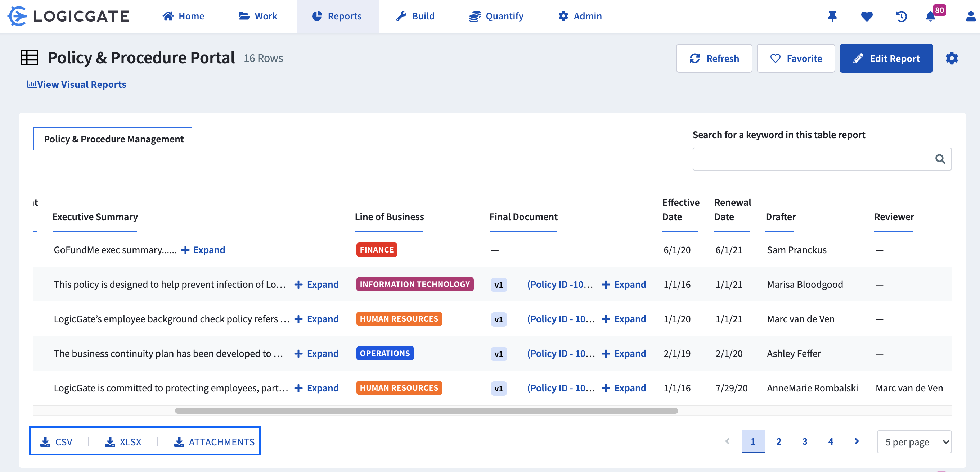Open the Admin menu
Image resolution: width=980 pixels, height=472 pixels.
[x=580, y=16]
